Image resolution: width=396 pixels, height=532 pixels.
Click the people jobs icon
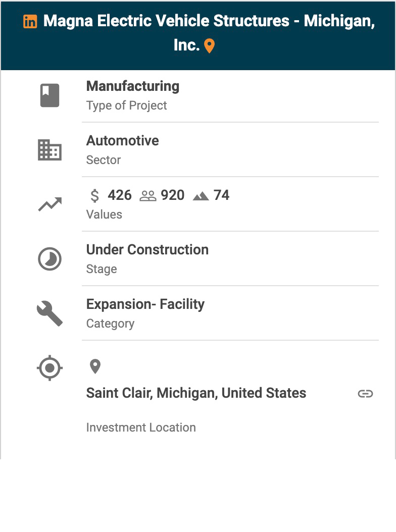148,196
